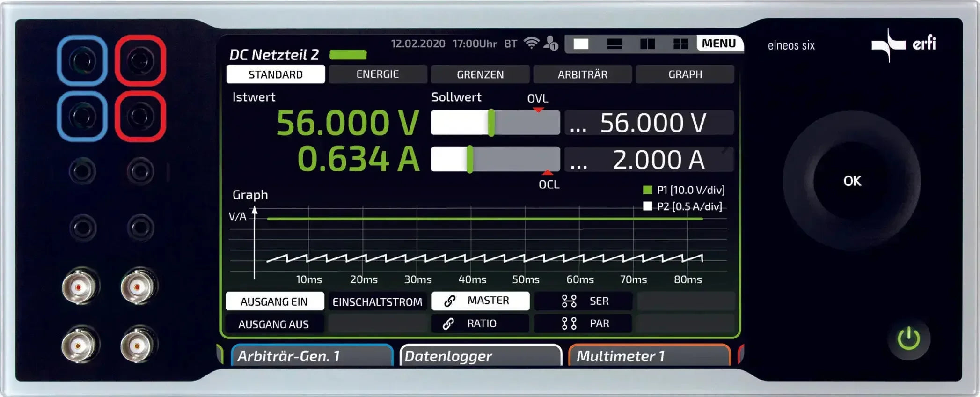The height and width of the screenshot is (397, 980).
Task: Open the GRENZEN tab
Action: coord(480,74)
